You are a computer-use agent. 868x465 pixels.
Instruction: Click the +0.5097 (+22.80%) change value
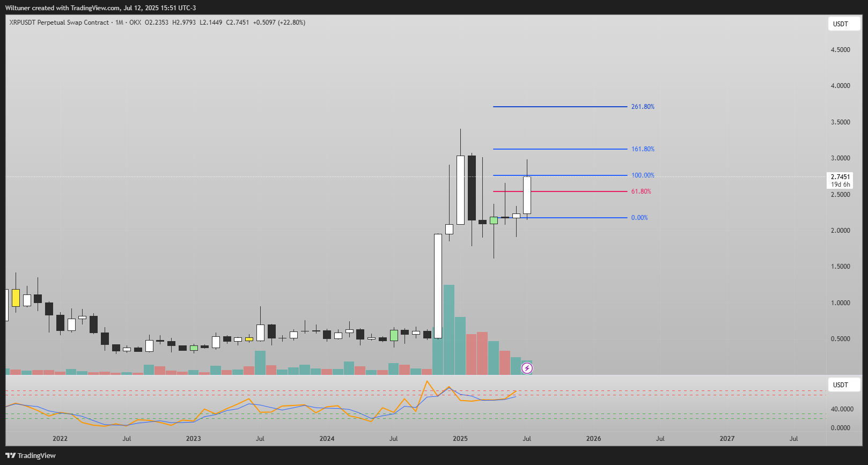click(279, 23)
